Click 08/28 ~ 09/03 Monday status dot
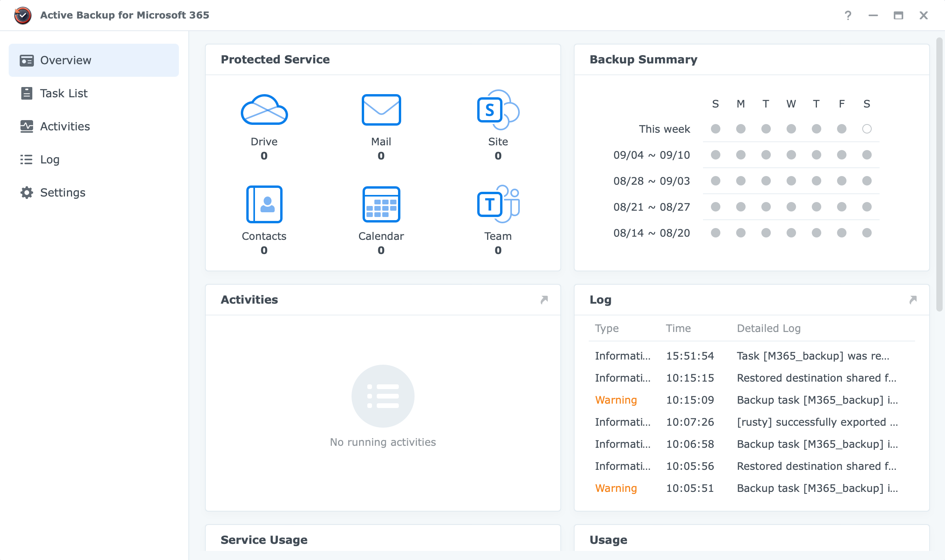 (x=741, y=181)
